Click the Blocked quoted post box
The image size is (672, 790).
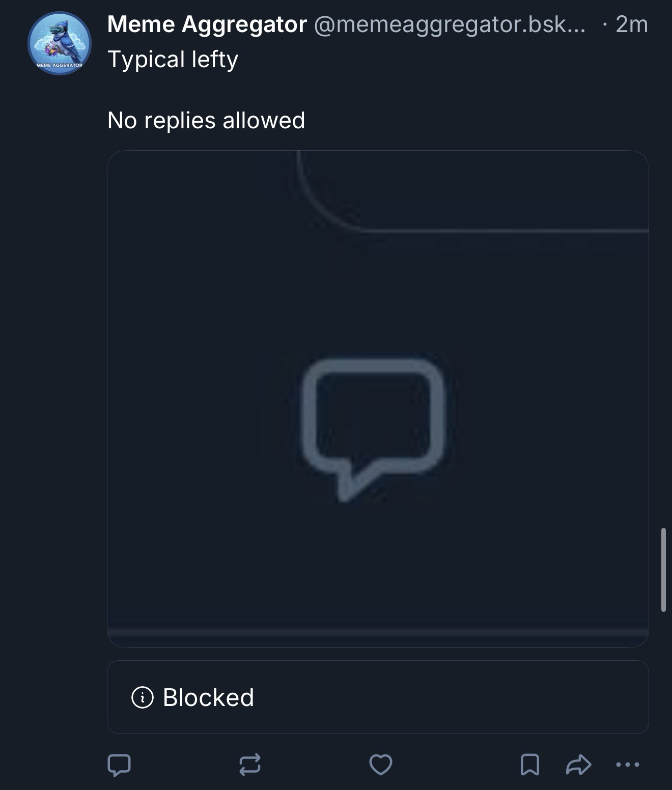(x=378, y=697)
